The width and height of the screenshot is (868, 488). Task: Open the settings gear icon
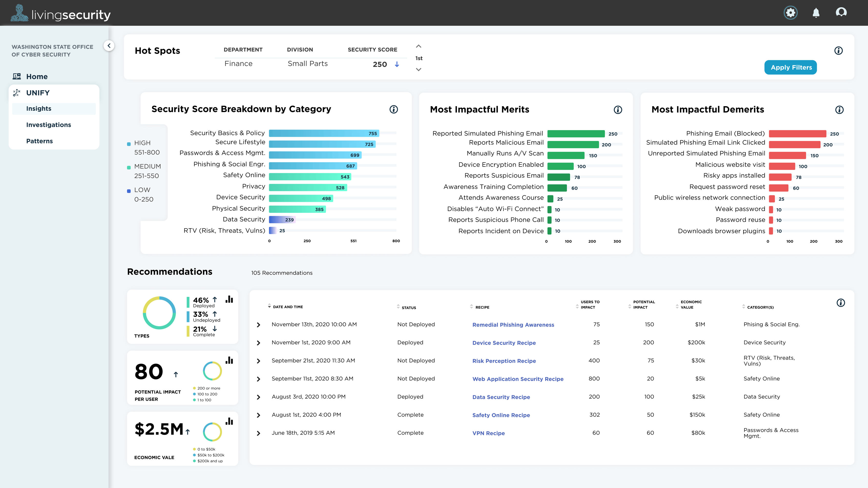coord(791,13)
